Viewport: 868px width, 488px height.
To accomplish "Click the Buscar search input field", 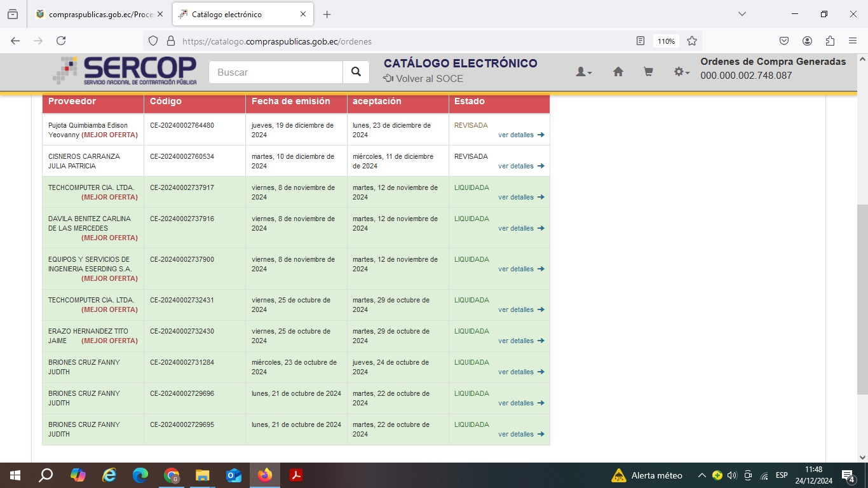I will pyautogui.click(x=275, y=72).
